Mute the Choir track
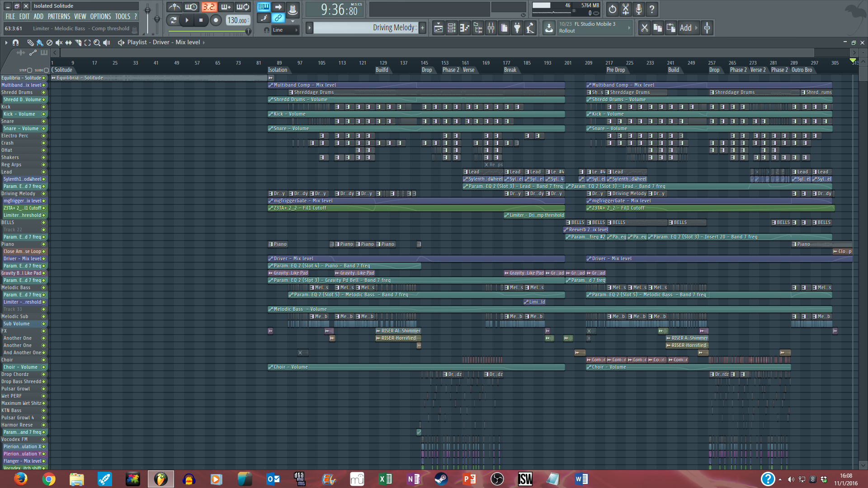 click(44, 360)
